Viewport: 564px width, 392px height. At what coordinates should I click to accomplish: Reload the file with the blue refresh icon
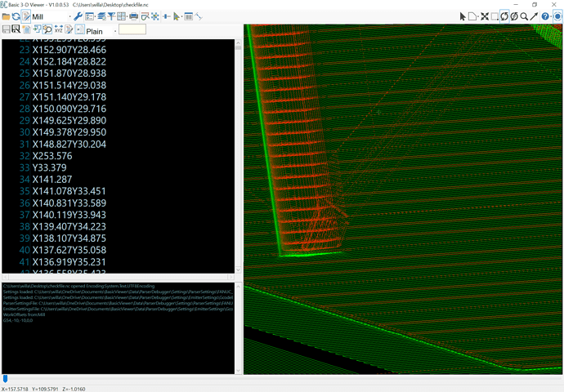[16, 16]
